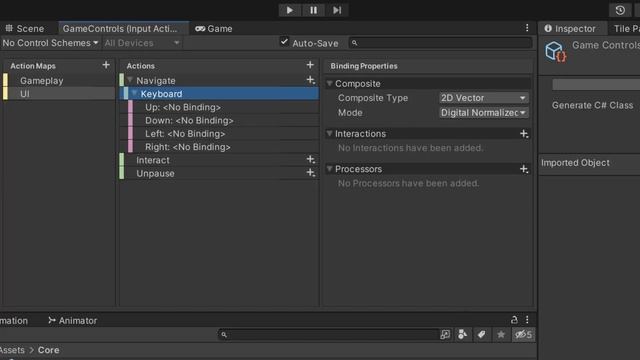Open search in scene icon
The height and width of the screenshot is (360, 640).
pyautogui.click(x=445, y=335)
